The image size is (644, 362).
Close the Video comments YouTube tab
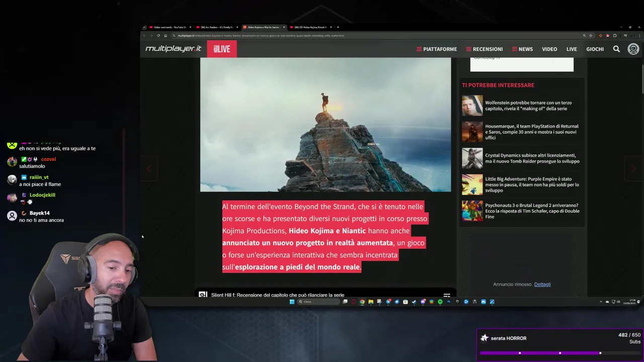pyautogui.click(x=190, y=27)
